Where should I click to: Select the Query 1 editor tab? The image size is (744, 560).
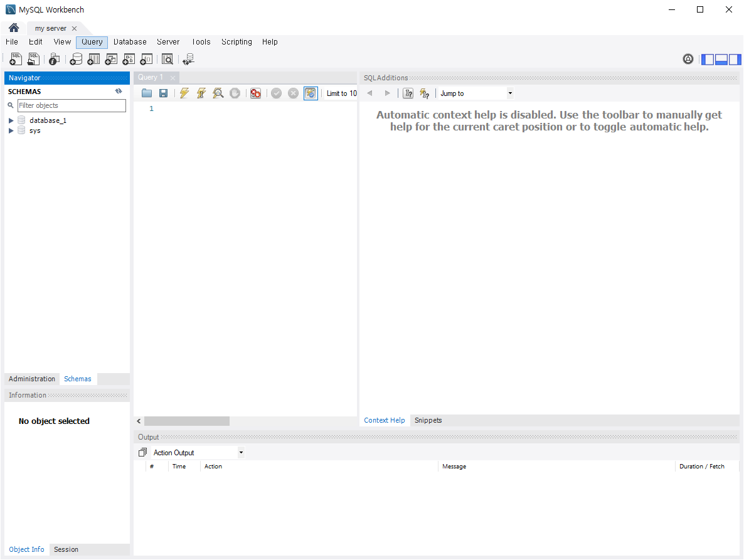151,77
